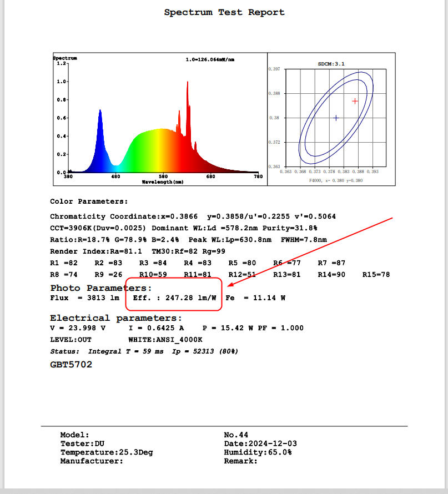Click the LEVEL:OUT text
448x494 pixels.
click(71, 340)
